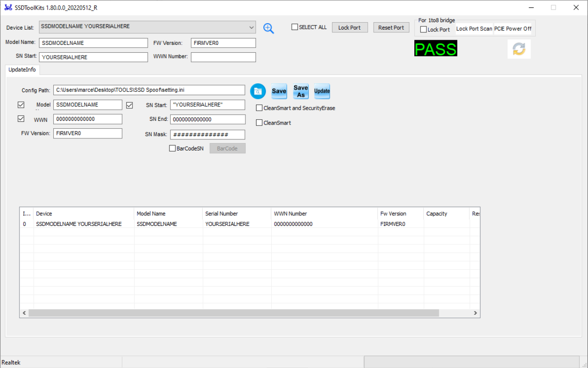Uncheck the WWN checkbox in UpdateInfo
Image resolution: width=588 pixels, height=368 pixels.
click(x=21, y=119)
